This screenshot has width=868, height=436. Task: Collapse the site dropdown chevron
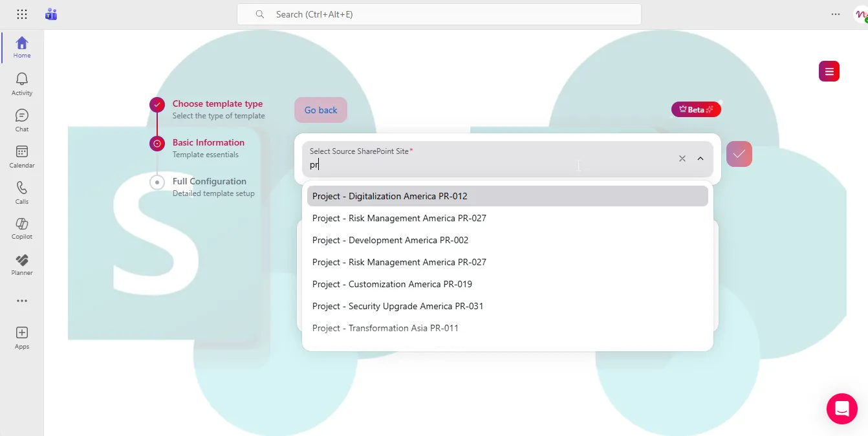(x=700, y=158)
